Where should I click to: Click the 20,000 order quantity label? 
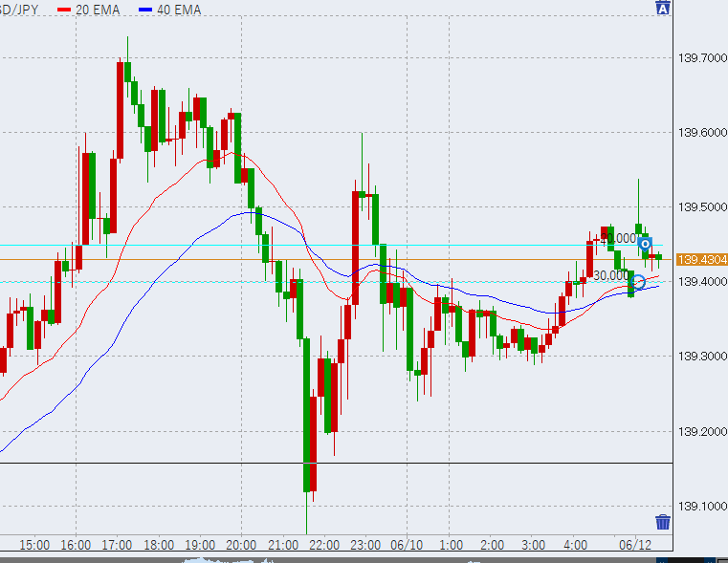[x=620, y=238]
